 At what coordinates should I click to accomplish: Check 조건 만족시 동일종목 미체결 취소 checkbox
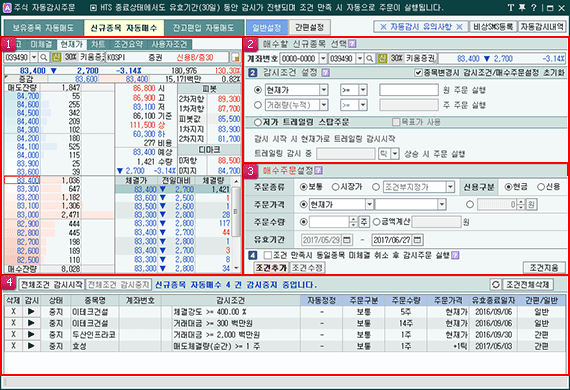(x=268, y=255)
